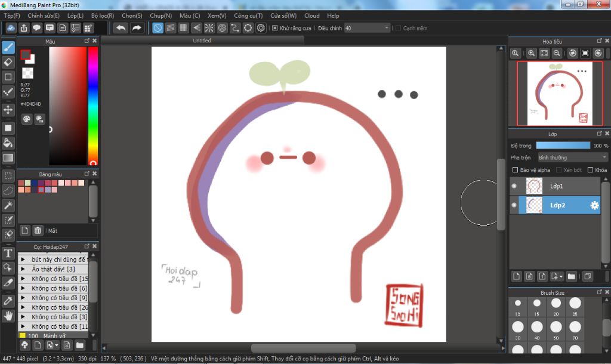Open Công cụ(T) menu

(x=248, y=16)
